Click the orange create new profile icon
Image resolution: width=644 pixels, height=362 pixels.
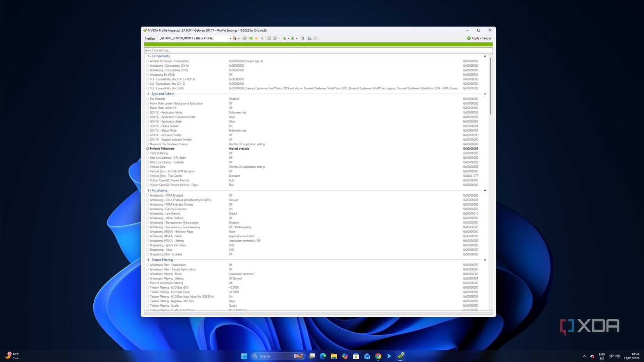click(256, 38)
